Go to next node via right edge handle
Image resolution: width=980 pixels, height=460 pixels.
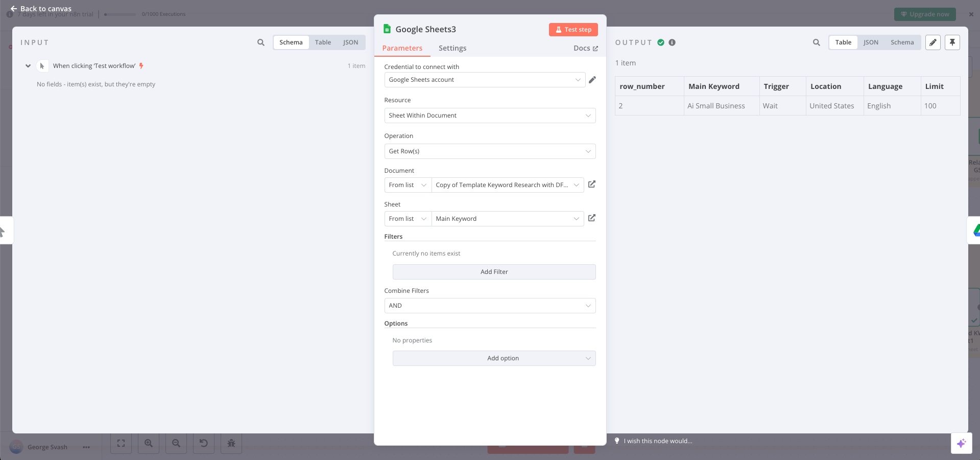[974, 231]
